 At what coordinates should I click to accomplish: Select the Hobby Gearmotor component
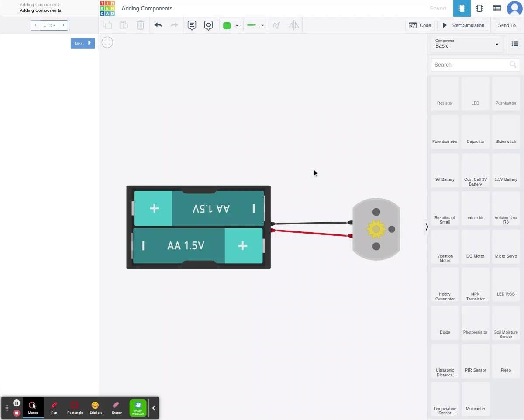point(445,285)
